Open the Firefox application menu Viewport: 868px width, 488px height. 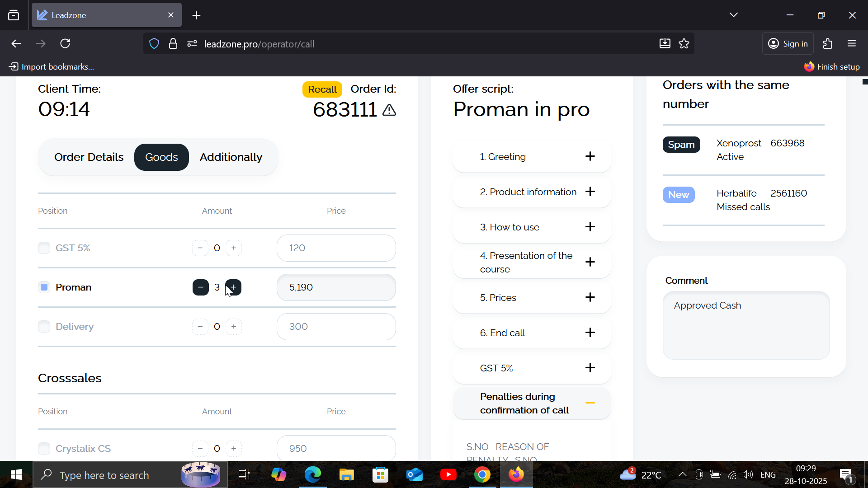[x=852, y=44]
